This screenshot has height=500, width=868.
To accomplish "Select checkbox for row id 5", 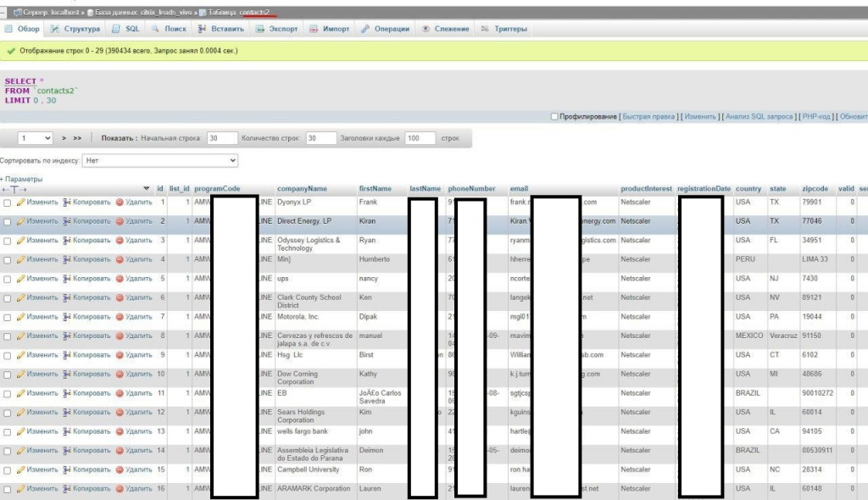I will pos(7,280).
